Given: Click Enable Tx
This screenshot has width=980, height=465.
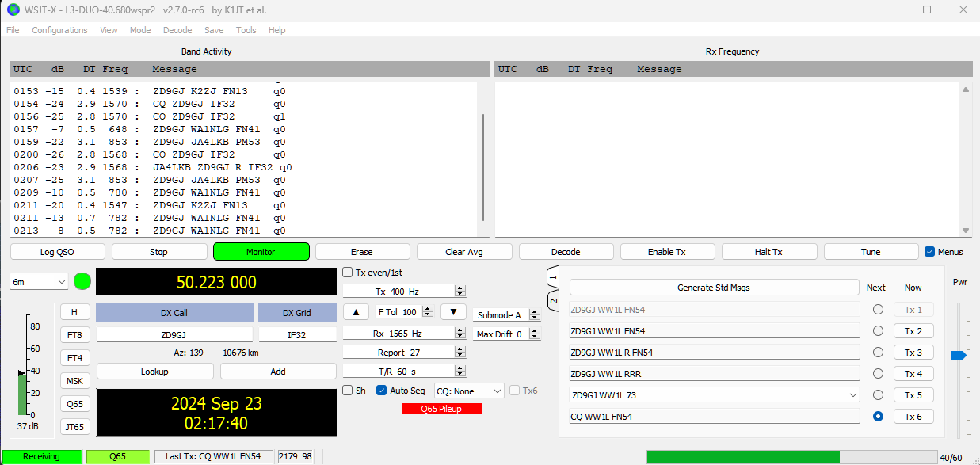Looking at the screenshot, I should pos(667,252).
